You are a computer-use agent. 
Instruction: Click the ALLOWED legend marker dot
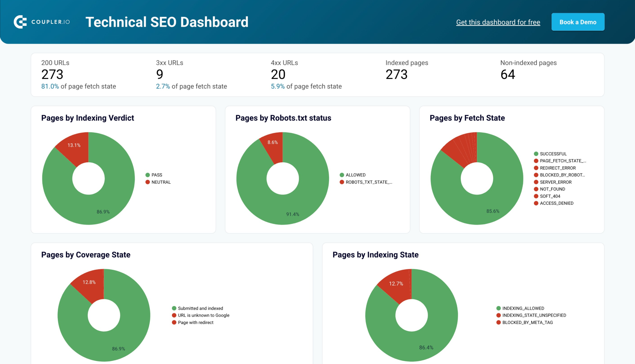[x=342, y=175]
